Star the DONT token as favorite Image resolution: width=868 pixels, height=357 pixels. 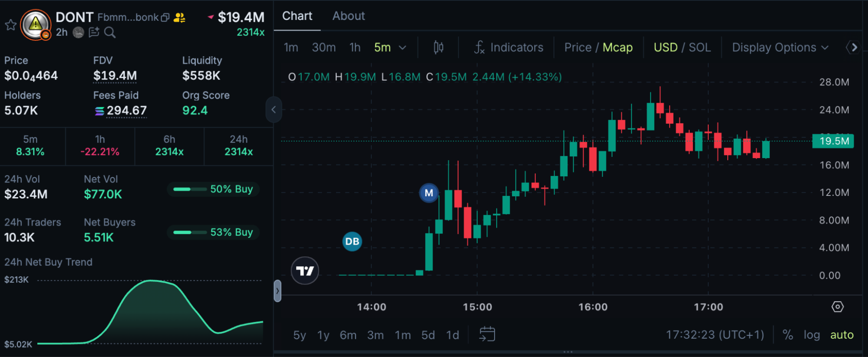pos(10,25)
